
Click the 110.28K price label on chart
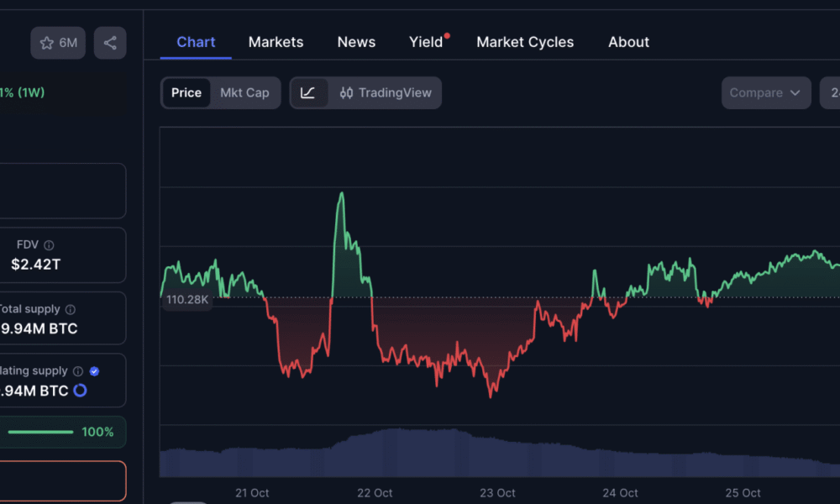pos(186,299)
